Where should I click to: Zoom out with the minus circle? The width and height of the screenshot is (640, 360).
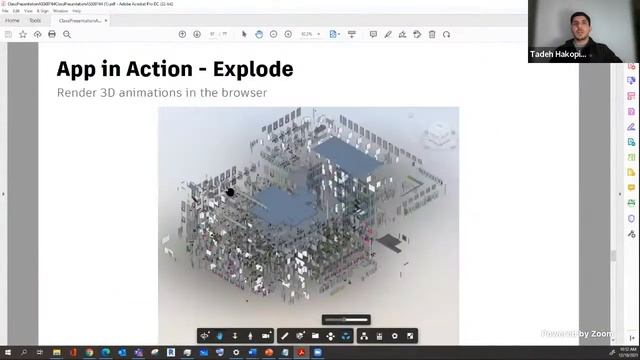pos(273,35)
